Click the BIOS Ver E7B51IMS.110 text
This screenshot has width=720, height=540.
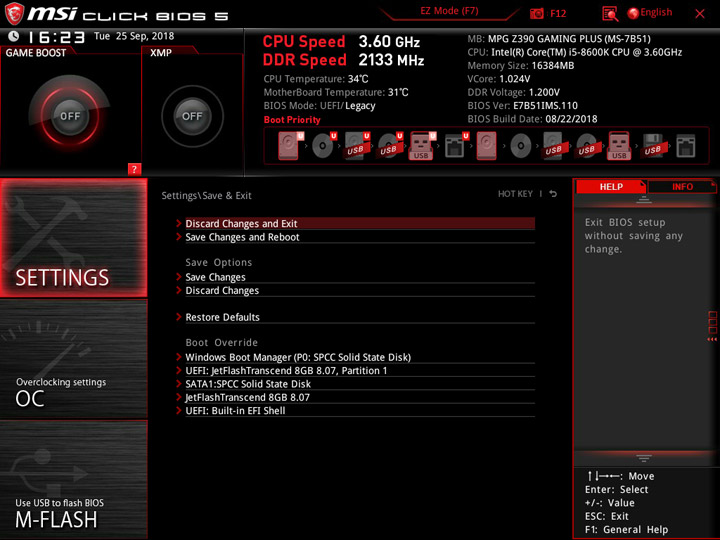523,106
